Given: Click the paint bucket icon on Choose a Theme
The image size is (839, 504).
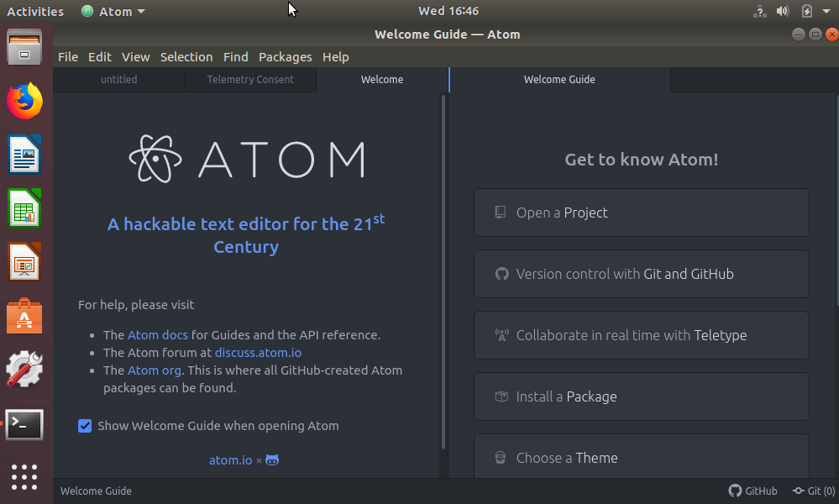Looking at the screenshot, I should click(x=501, y=458).
